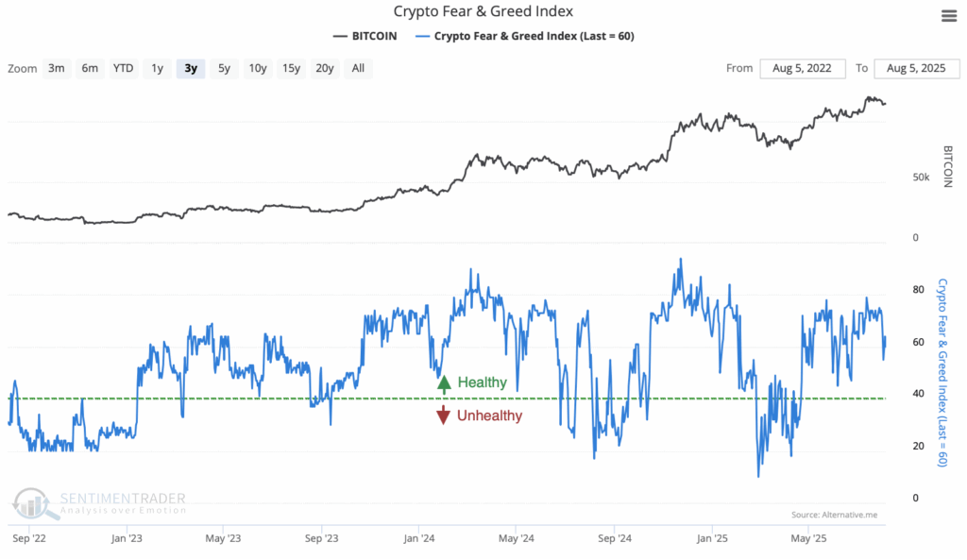Viewport: 967px width, 560px height.
Task: Select the All zoom range
Action: click(x=357, y=68)
